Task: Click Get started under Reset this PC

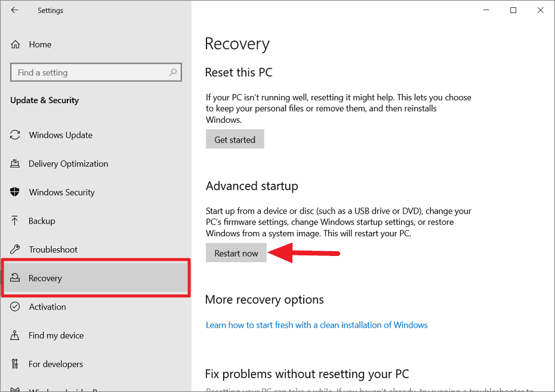Action: 235,140
